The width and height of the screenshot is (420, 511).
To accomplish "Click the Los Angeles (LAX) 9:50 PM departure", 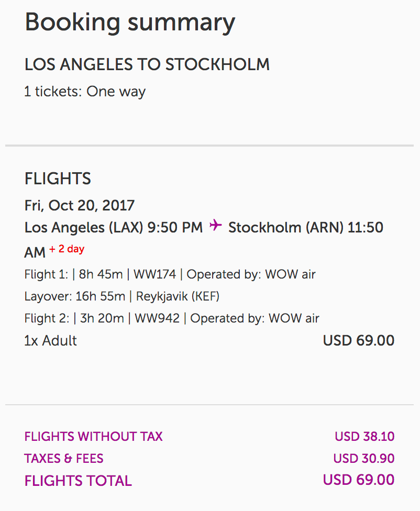I will [113, 228].
